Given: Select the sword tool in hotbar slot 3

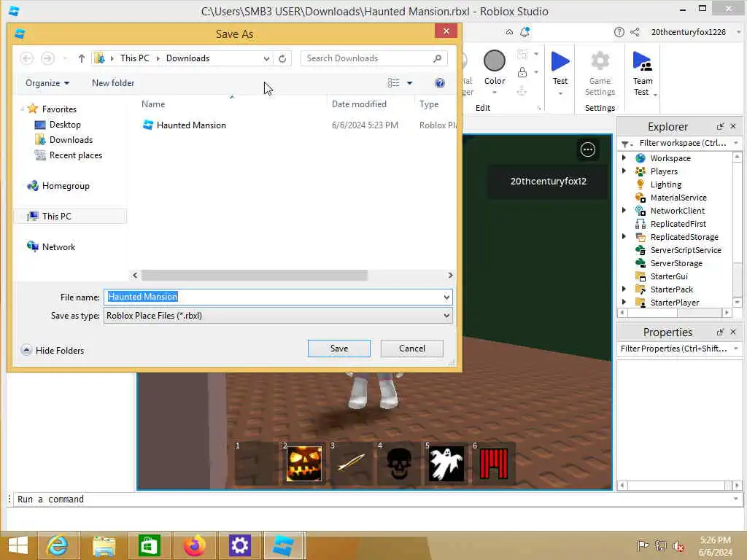Looking at the screenshot, I should tap(351, 463).
